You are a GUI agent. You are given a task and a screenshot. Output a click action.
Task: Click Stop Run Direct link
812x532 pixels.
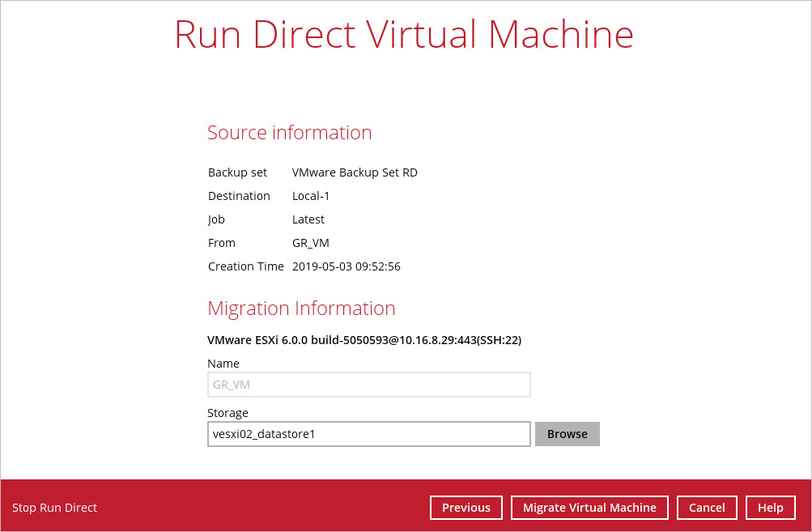(54, 508)
